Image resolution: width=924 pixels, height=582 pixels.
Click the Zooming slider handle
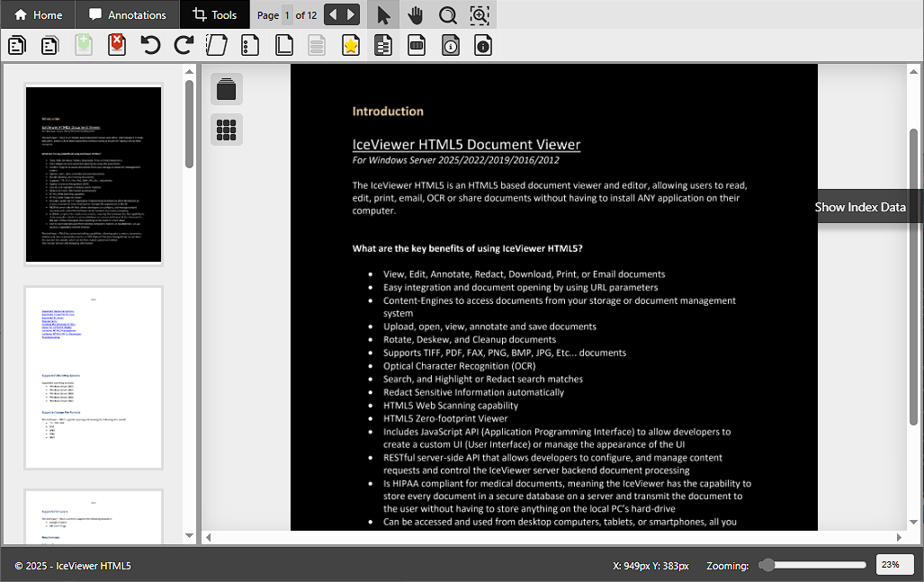tap(766, 565)
